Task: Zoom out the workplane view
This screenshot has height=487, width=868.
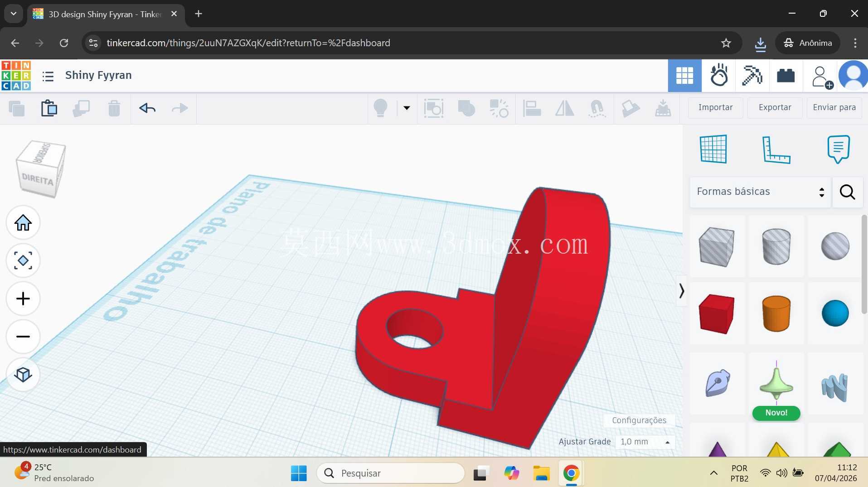Action: point(23,337)
